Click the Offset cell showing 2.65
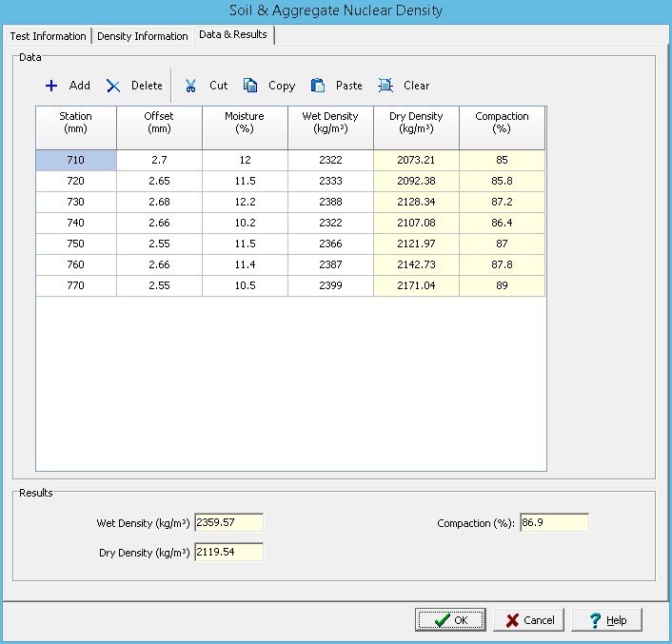 pos(160,181)
